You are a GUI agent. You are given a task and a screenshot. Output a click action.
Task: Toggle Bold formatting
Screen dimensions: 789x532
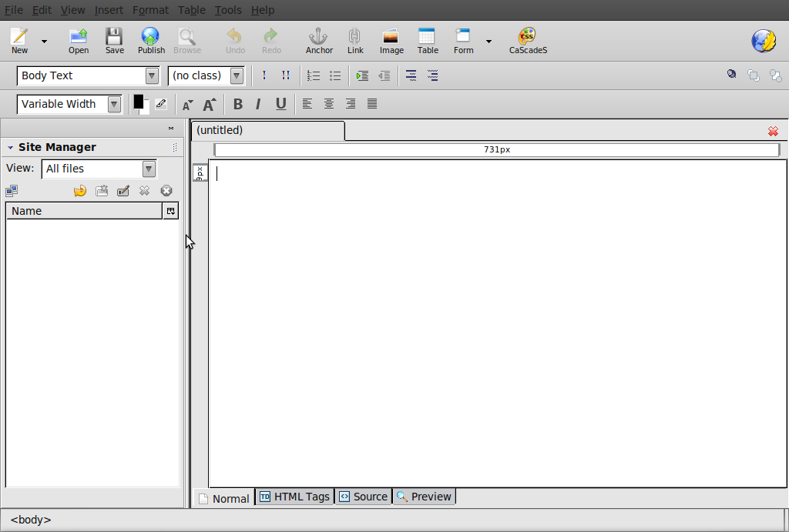(238, 104)
